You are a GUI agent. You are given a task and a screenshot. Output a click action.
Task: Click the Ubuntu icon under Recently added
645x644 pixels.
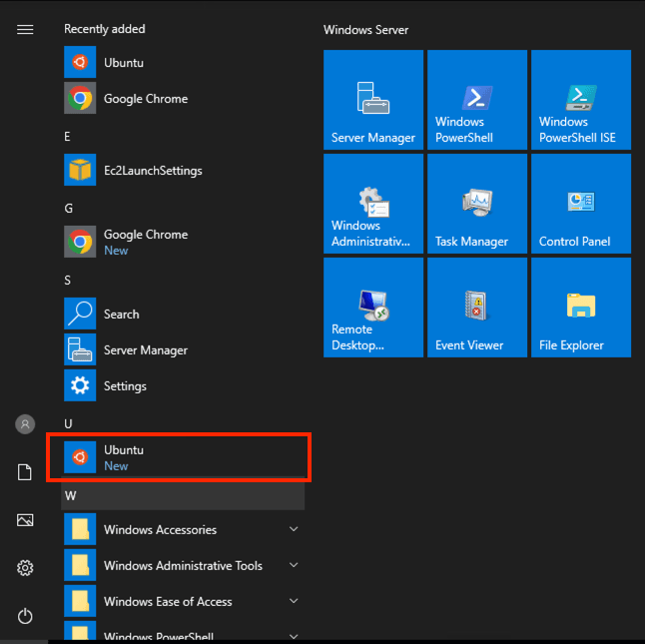click(x=80, y=62)
